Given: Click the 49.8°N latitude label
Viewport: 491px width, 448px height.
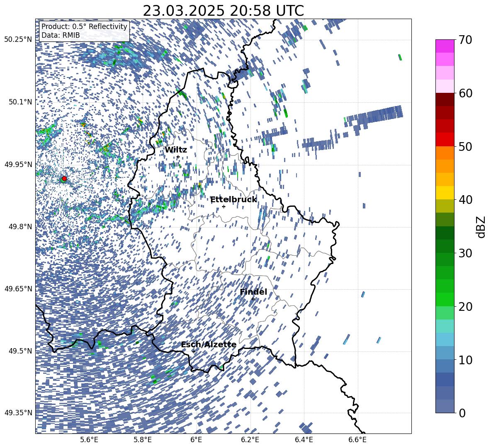Looking at the screenshot, I should (x=20, y=226).
